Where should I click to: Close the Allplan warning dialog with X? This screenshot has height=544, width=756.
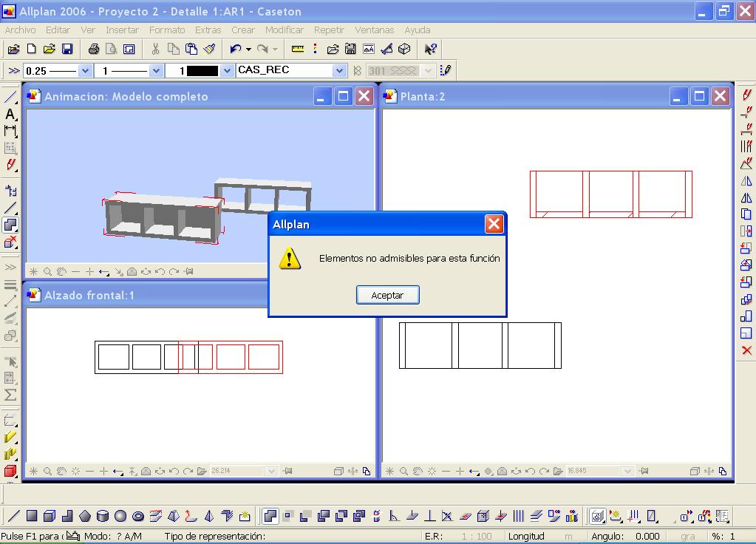pos(494,224)
